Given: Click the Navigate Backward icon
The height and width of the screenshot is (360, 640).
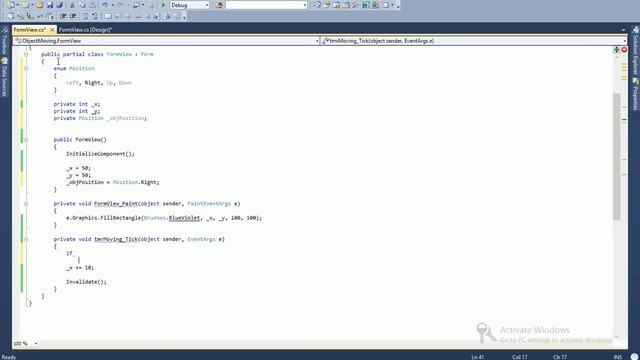Looking at the screenshot, I should point(136,5).
